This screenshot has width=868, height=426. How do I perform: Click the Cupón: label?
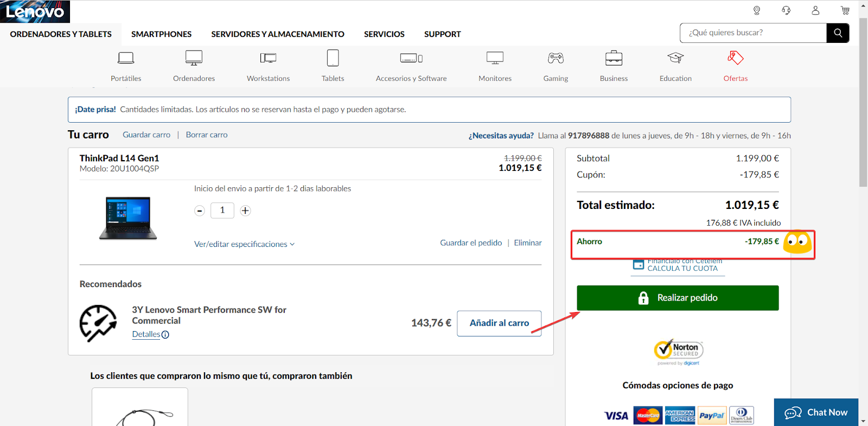[x=591, y=175]
